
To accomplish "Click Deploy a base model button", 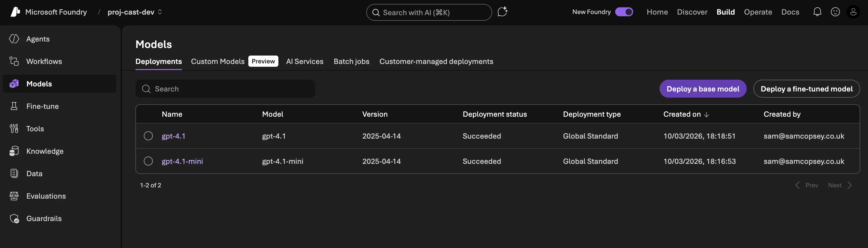I will click(703, 89).
